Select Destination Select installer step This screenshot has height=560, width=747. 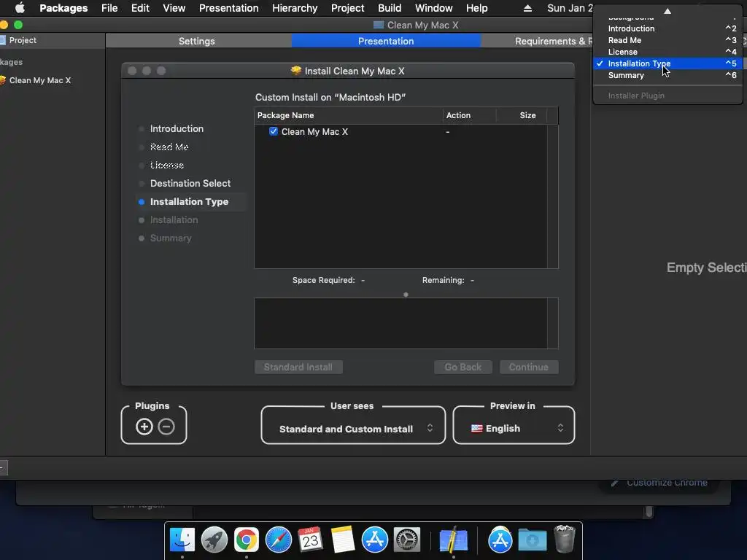click(x=190, y=183)
